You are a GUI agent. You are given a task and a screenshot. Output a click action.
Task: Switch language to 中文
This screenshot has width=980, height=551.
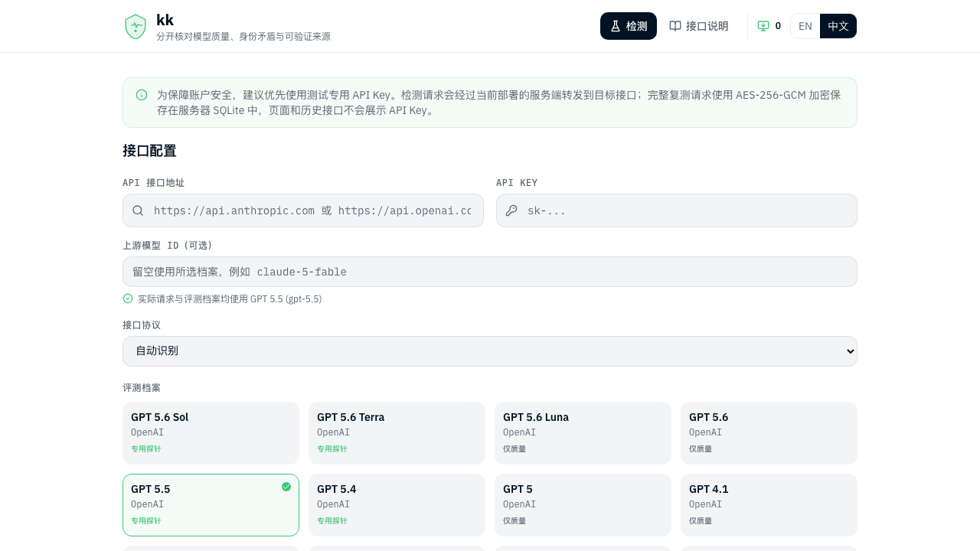(x=838, y=26)
